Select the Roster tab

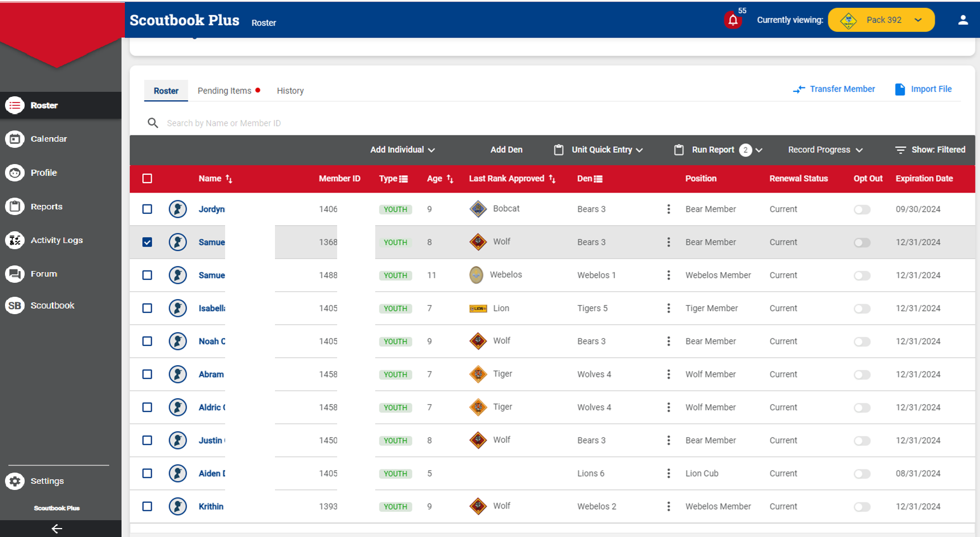coord(166,91)
